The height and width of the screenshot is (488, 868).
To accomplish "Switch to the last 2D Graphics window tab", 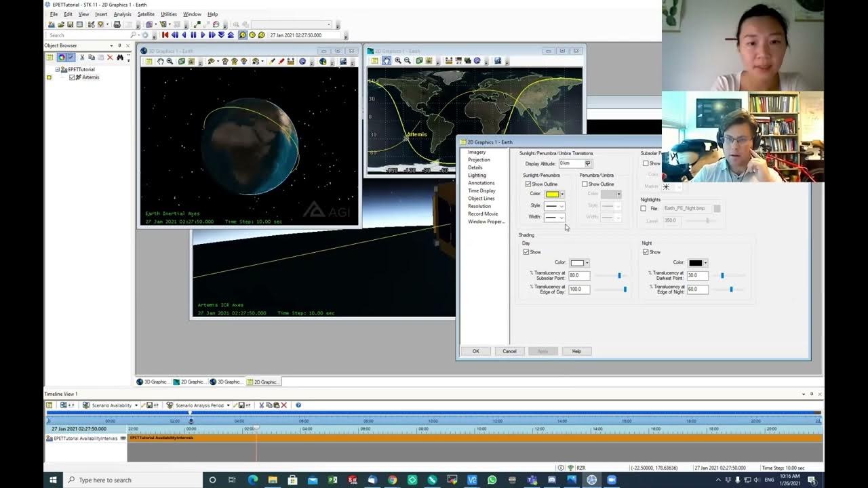I will point(264,382).
